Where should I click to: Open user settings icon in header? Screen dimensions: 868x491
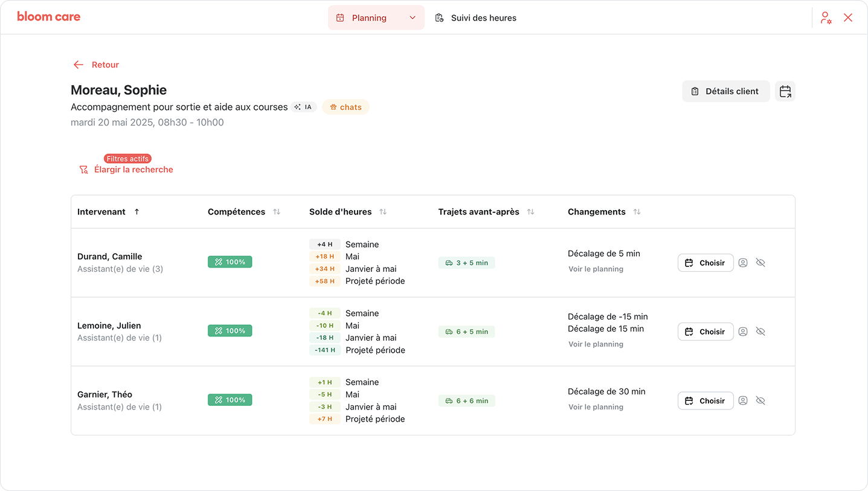(826, 18)
